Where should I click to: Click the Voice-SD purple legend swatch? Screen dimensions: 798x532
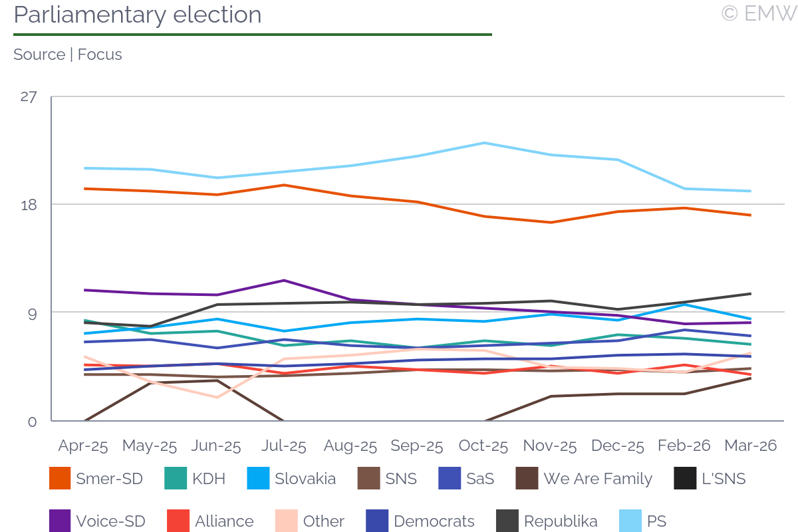pos(60,521)
